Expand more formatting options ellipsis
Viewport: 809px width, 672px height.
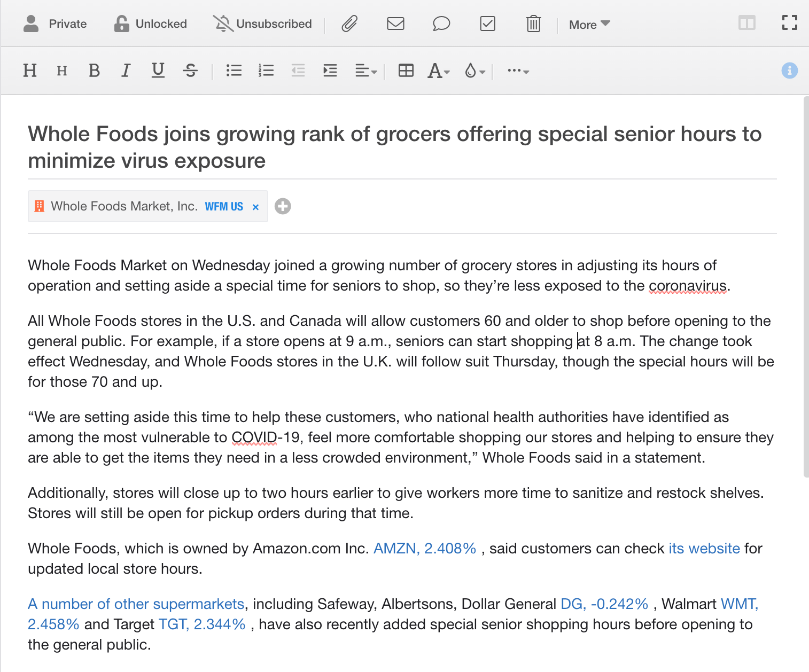tap(518, 71)
